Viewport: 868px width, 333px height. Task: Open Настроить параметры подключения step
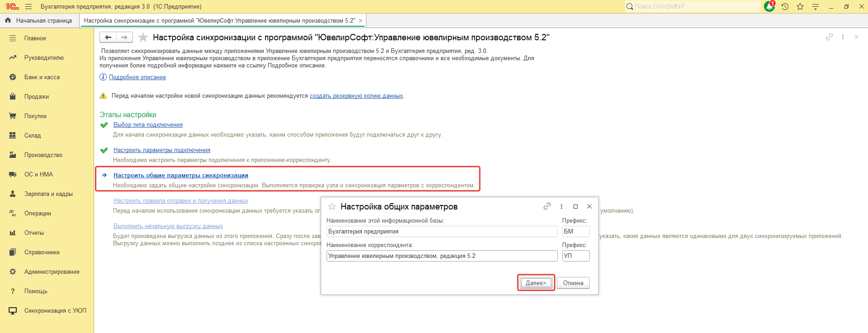click(x=162, y=150)
